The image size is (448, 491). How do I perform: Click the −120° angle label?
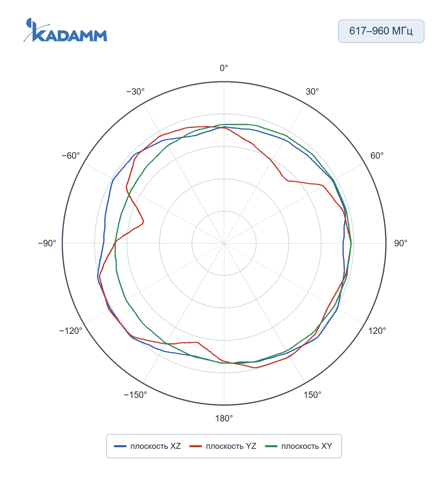point(71,331)
